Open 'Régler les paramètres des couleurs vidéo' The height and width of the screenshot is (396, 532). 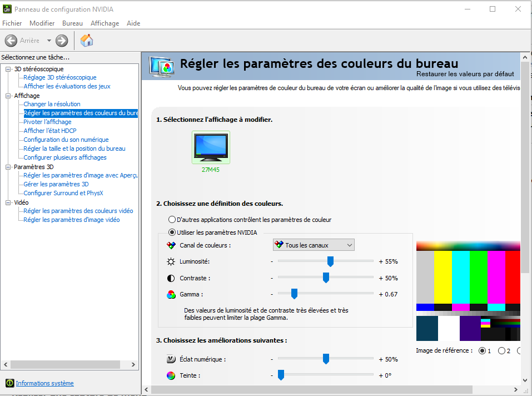pos(78,211)
